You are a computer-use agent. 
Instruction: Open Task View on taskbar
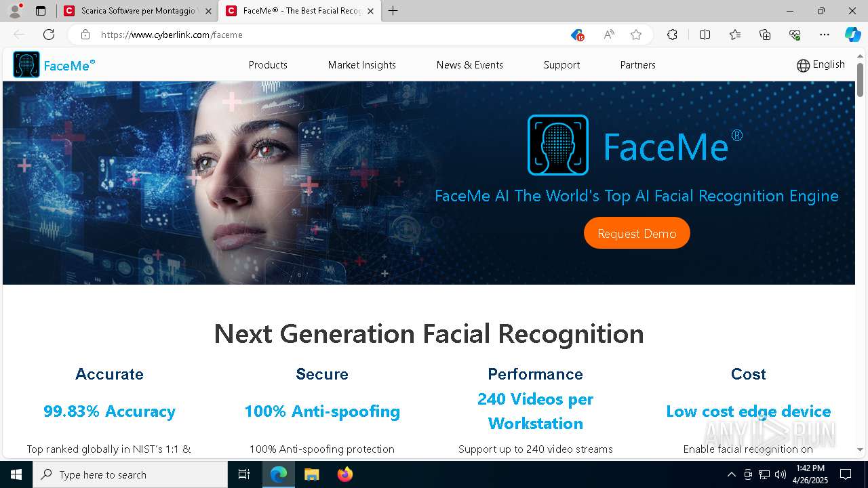[244, 474]
